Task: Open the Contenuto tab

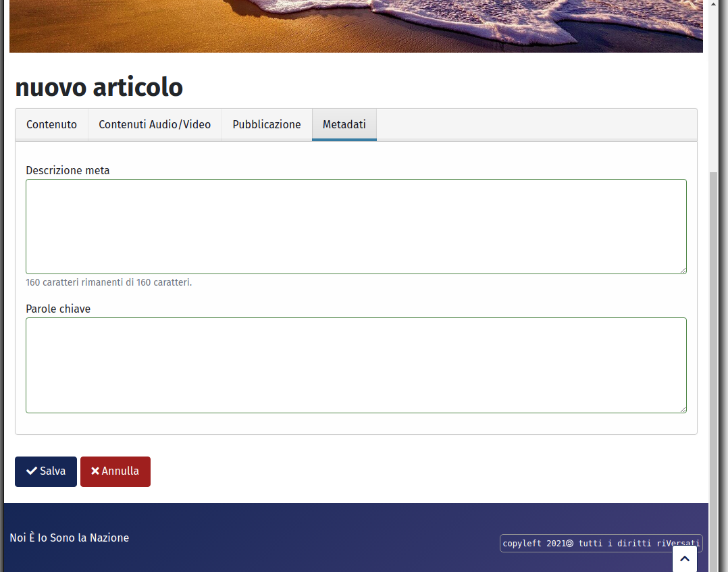Action: 51,125
